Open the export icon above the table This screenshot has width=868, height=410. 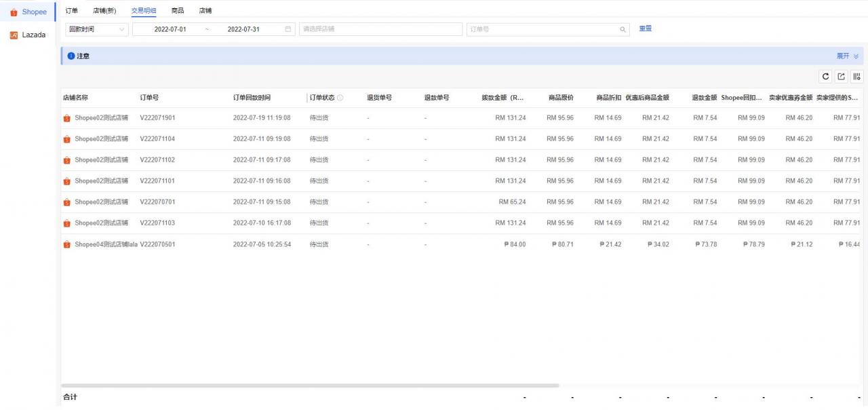pyautogui.click(x=841, y=76)
